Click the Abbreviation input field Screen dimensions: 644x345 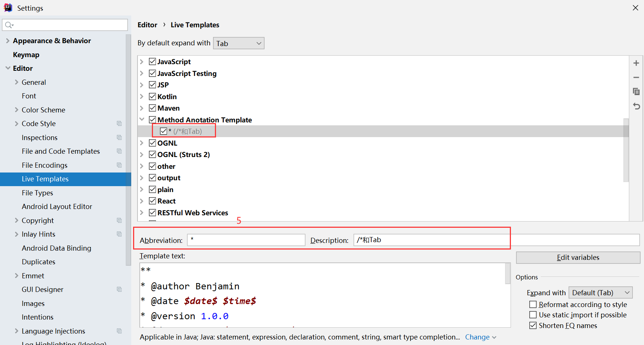[x=246, y=240]
